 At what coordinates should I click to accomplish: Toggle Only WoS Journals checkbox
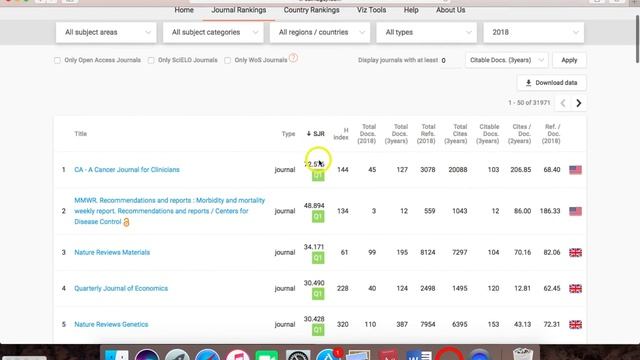(x=227, y=60)
